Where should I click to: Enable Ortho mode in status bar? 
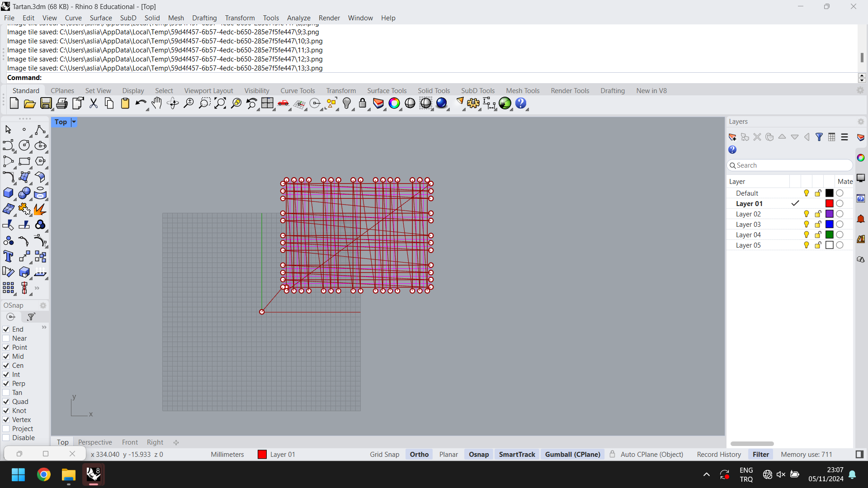coord(419,454)
